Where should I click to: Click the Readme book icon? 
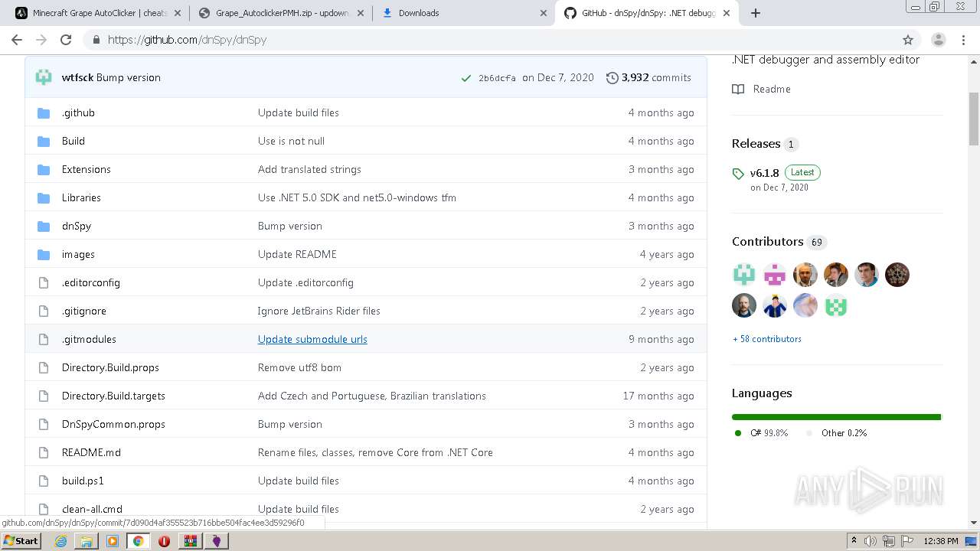click(x=738, y=90)
